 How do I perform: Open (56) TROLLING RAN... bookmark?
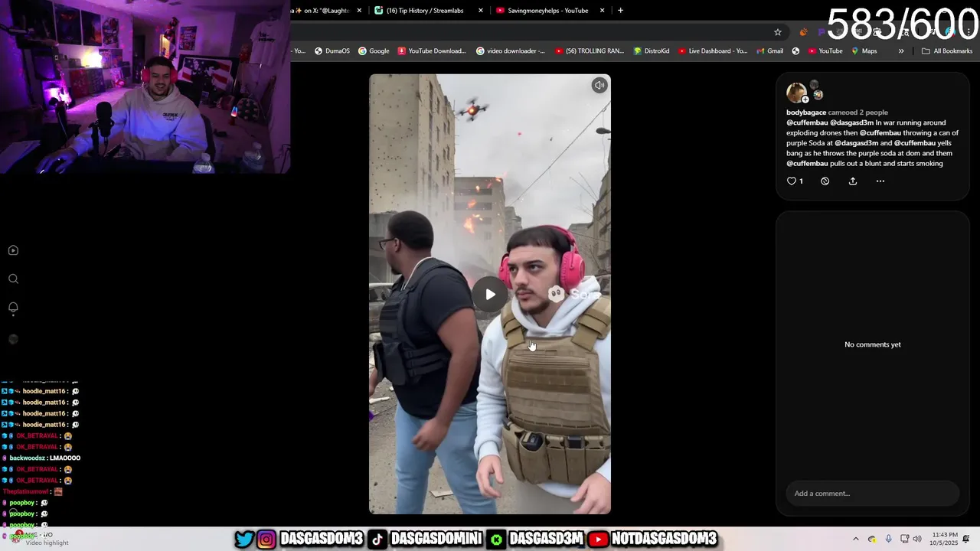(x=590, y=51)
